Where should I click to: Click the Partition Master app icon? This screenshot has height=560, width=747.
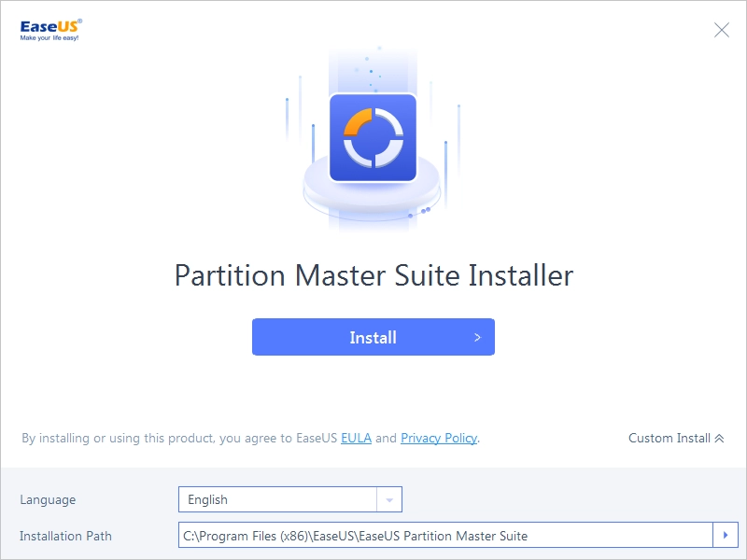(x=373, y=138)
